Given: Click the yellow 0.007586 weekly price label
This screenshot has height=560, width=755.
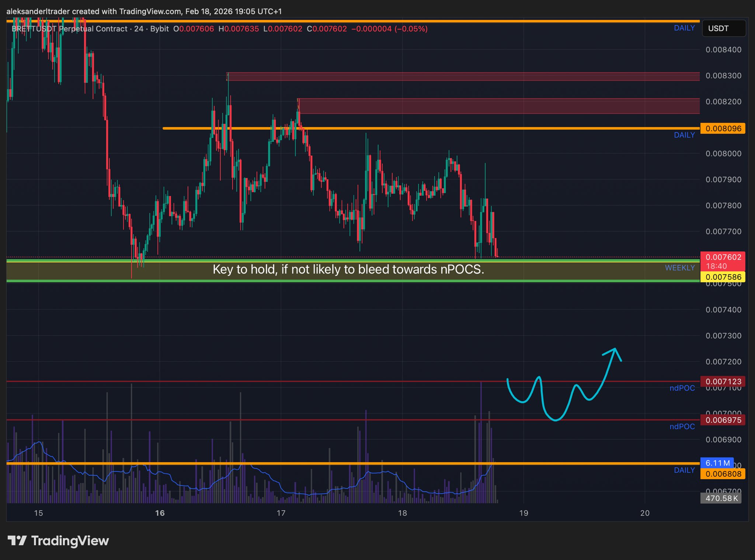Looking at the screenshot, I should coord(723,277).
